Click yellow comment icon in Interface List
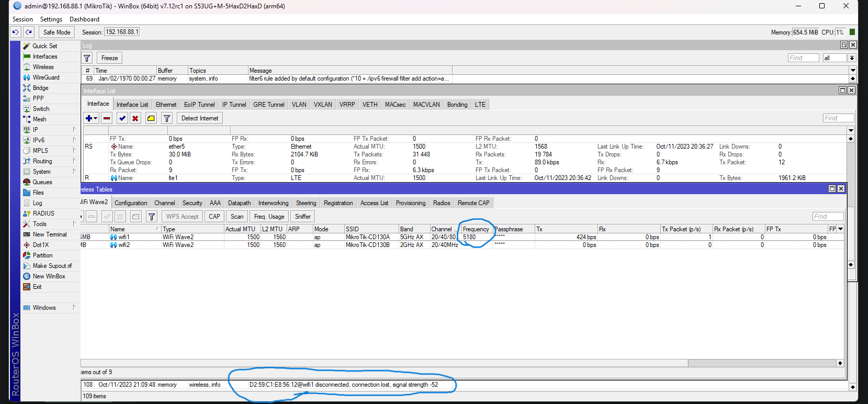This screenshot has width=868, height=404. tap(151, 118)
